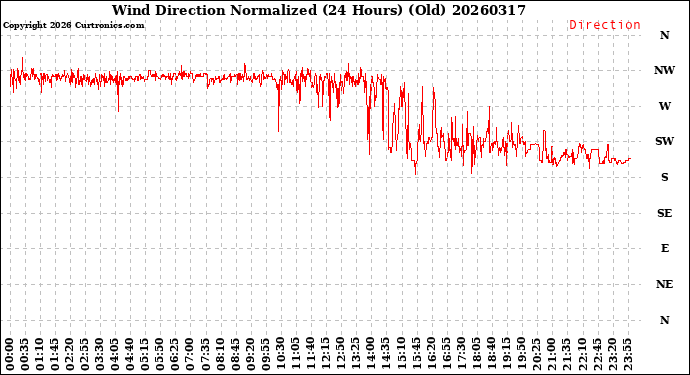
Task: Click the red 'Direction' legend label
Action: 605,25
